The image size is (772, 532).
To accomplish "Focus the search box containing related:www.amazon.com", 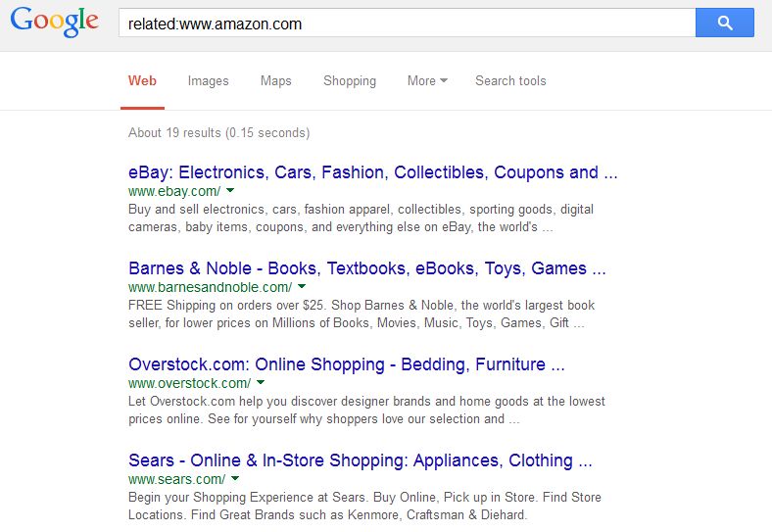I will pyautogui.click(x=407, y=23).
